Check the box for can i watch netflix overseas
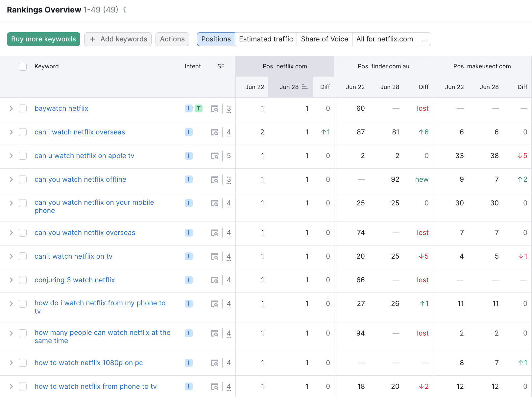532x397 pixels. point(23,132)
